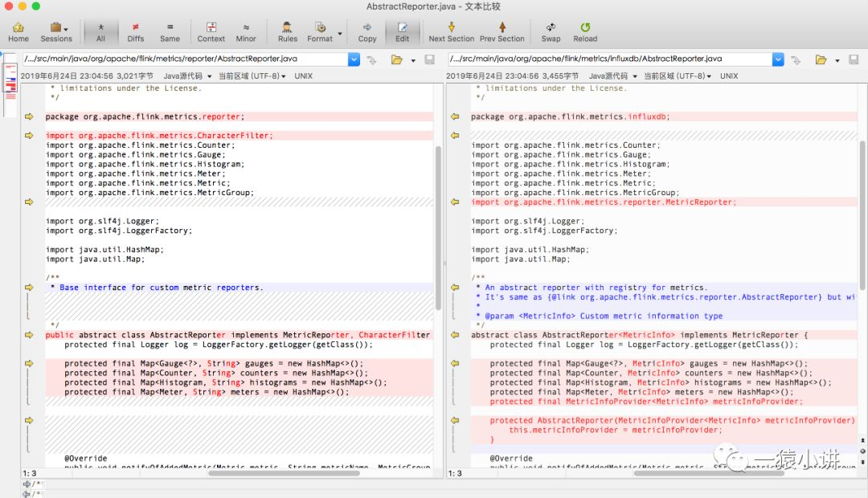The image size is (868, 498).
Task: Open the Rules settings icon
Action: pyautogui.click(x=287, y=32)
